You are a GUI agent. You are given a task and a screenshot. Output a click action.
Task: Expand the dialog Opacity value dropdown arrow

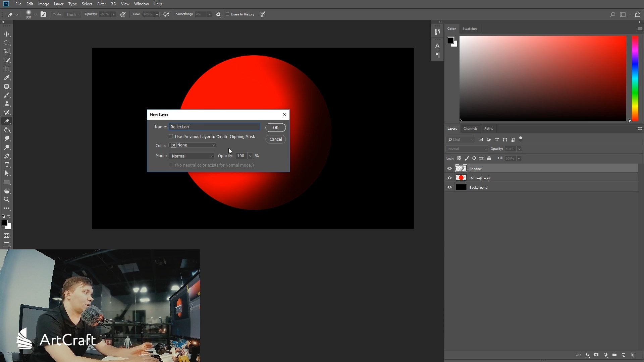pyautogui.click(x=250, y=156)
